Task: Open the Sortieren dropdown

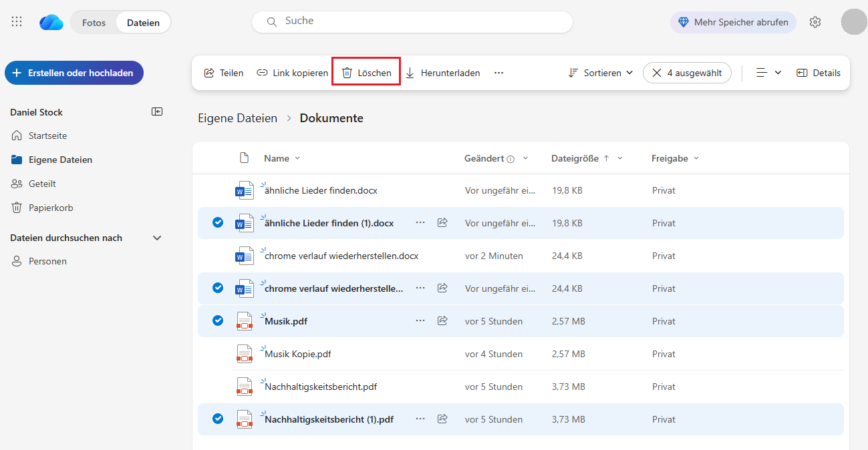Action: pyautogui.click(x=599, y=72)
